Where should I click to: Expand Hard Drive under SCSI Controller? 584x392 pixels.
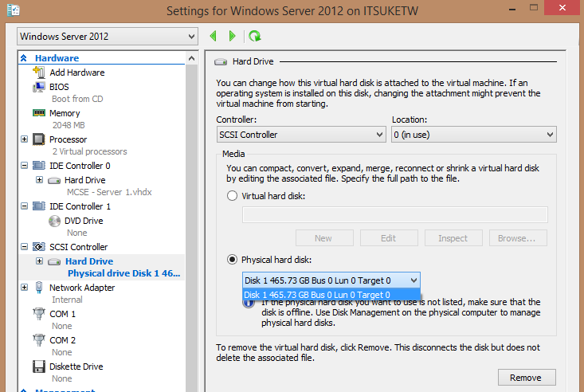tap(40, 261)
